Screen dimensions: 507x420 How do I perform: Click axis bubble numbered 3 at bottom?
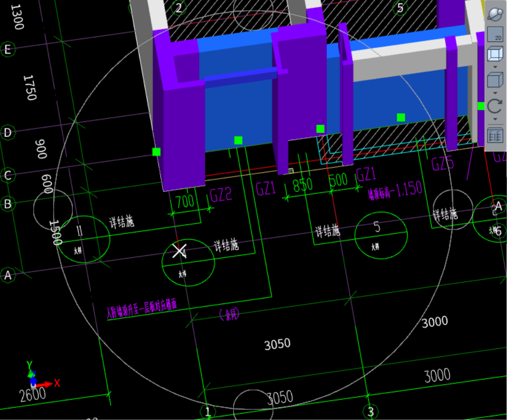tap(371, 411)
